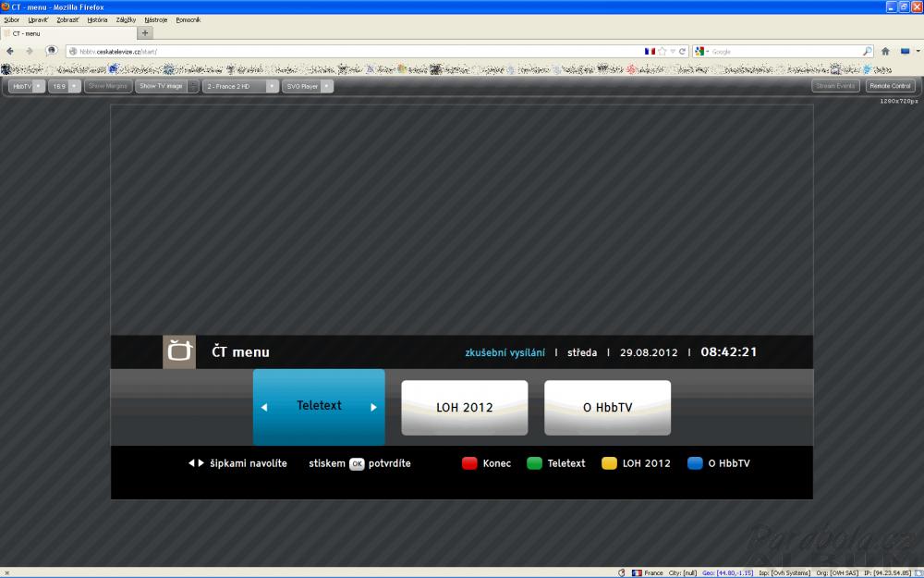Go back with the browser back arrow
This screenshot has height=578, width=924.
10,51
